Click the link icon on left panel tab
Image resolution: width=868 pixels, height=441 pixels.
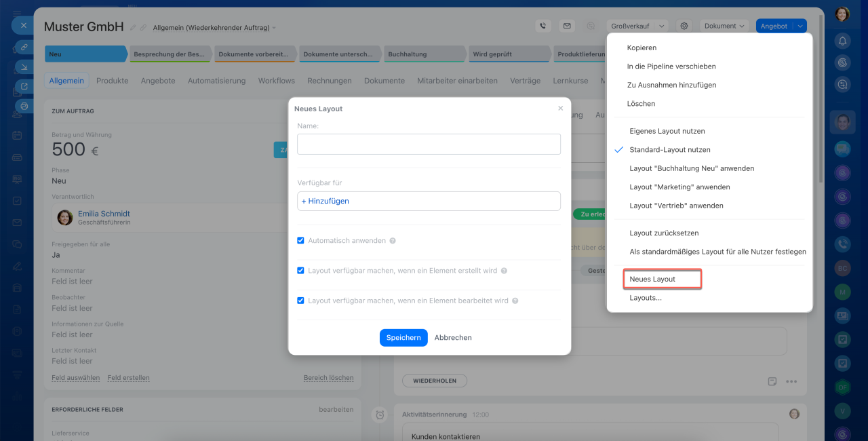click(24, 47)
